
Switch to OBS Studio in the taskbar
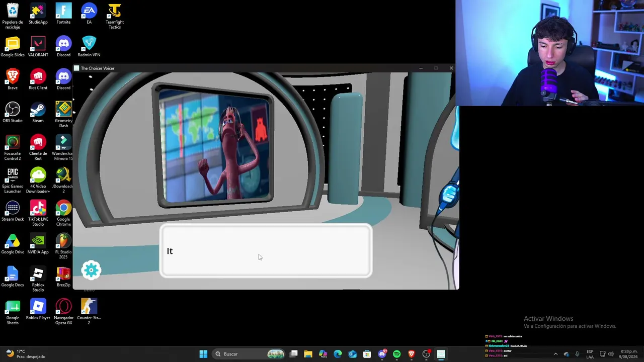point(426,354)
